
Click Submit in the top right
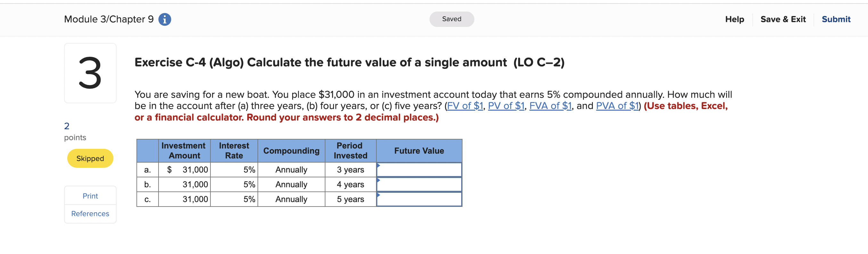(x=836, y=19)
